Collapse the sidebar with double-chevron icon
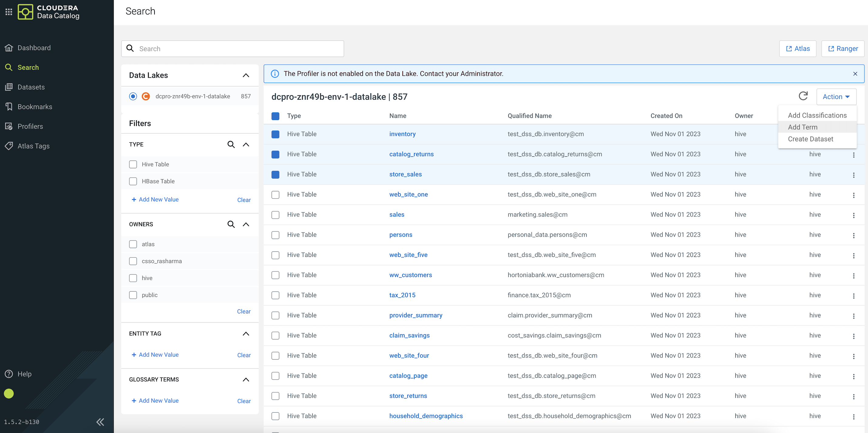Screen dimensions: 868x433 100,421
